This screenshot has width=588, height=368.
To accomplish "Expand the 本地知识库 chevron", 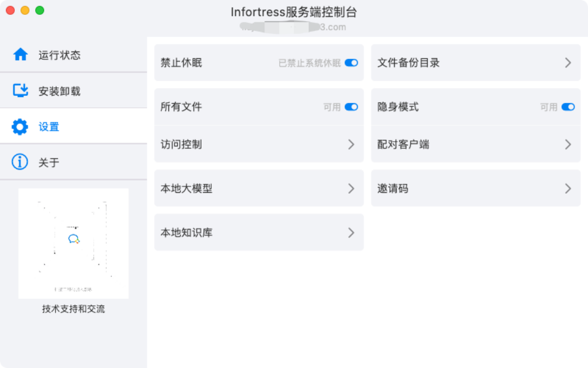I will pos(351,233).
